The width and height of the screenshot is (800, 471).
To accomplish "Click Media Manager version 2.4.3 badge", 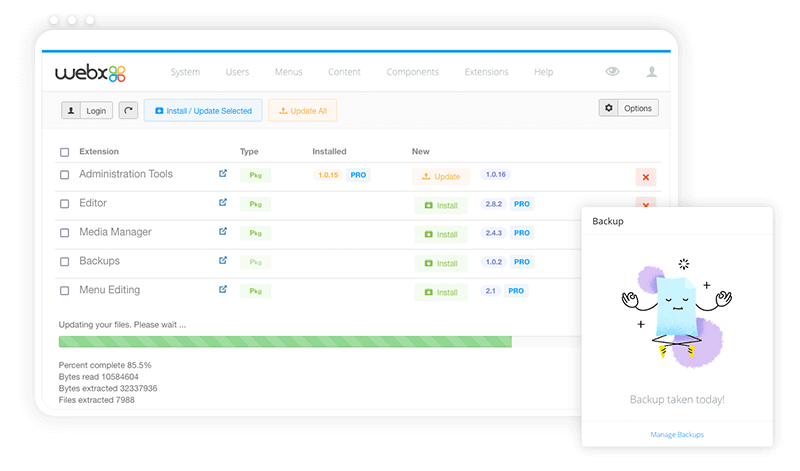I will pyautogui.click(x=493, y=233).
